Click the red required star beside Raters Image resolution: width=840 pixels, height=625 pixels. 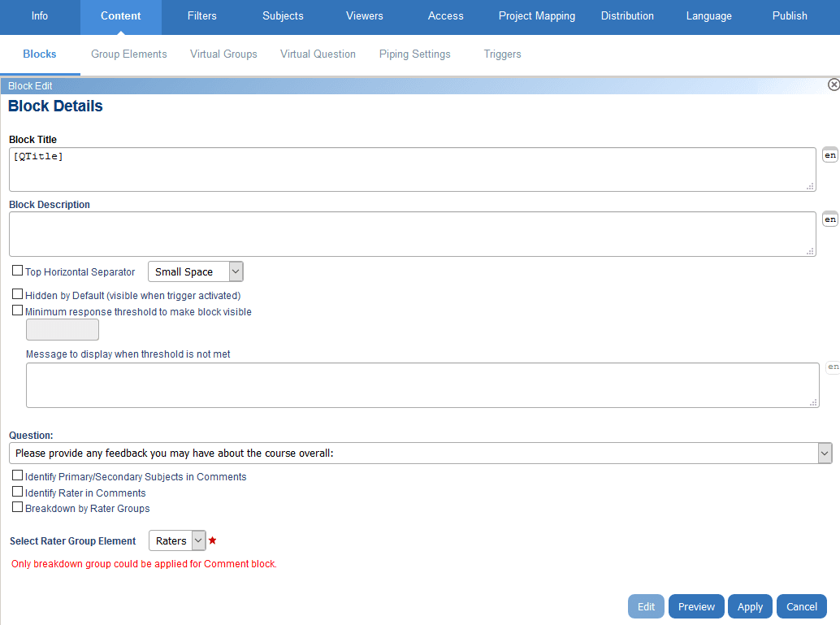coord(213,540)
